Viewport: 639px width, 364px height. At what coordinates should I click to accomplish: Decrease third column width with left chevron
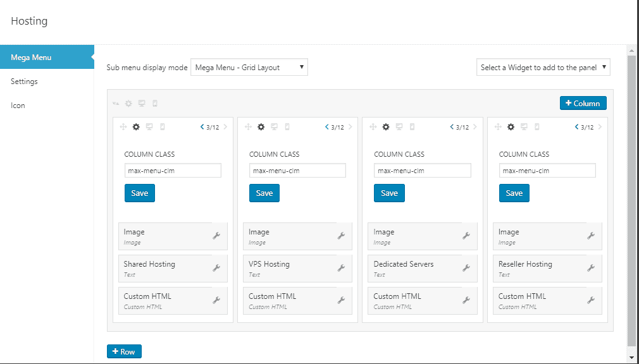pyautogui.click(x=452, y=127)
